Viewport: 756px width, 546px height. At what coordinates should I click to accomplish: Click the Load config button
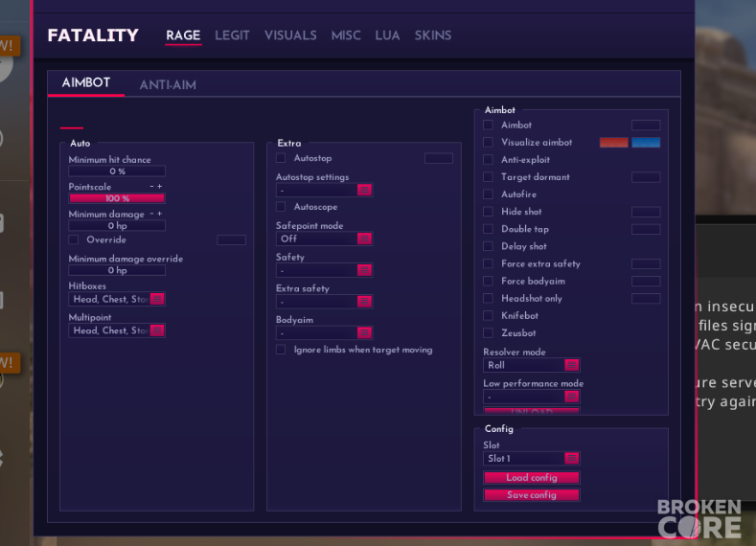[x=532, y=478]
